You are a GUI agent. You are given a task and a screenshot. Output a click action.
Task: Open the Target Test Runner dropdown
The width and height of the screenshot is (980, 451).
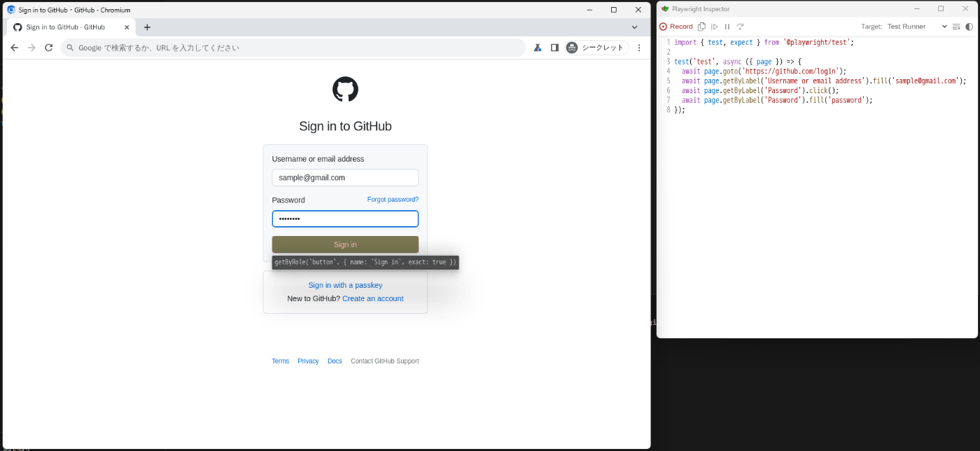(x=916, y=27)
